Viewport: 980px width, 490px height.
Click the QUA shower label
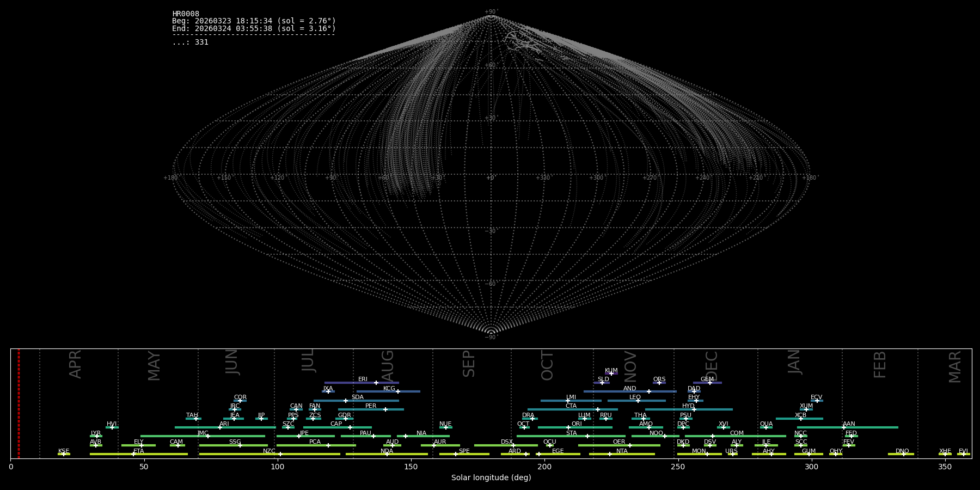pos(767,424)
